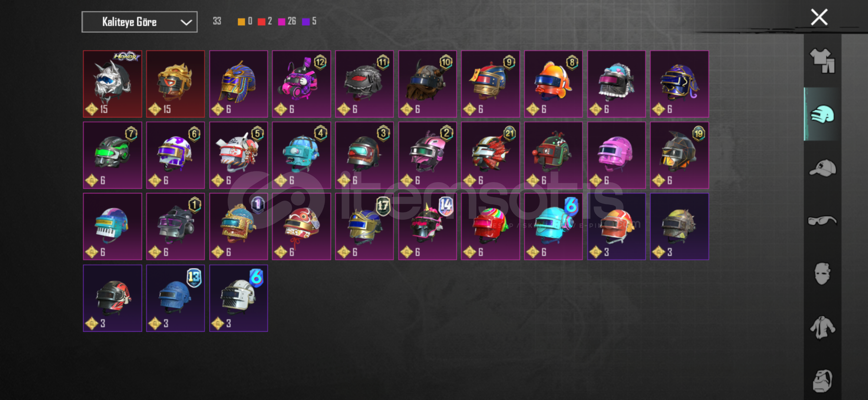868x400 pixels.
Task: Select the blue helmet with badge 13
Action: click(175, 298)
